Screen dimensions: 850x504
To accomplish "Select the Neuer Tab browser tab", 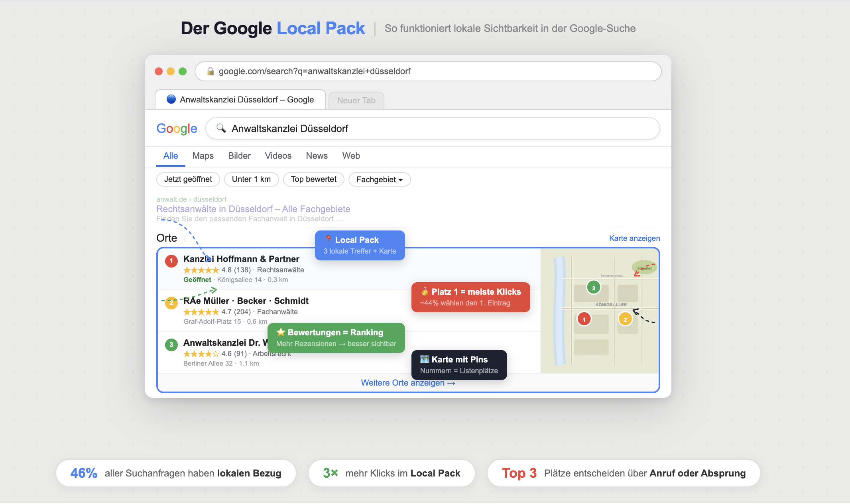I will (x=356, y=100).
